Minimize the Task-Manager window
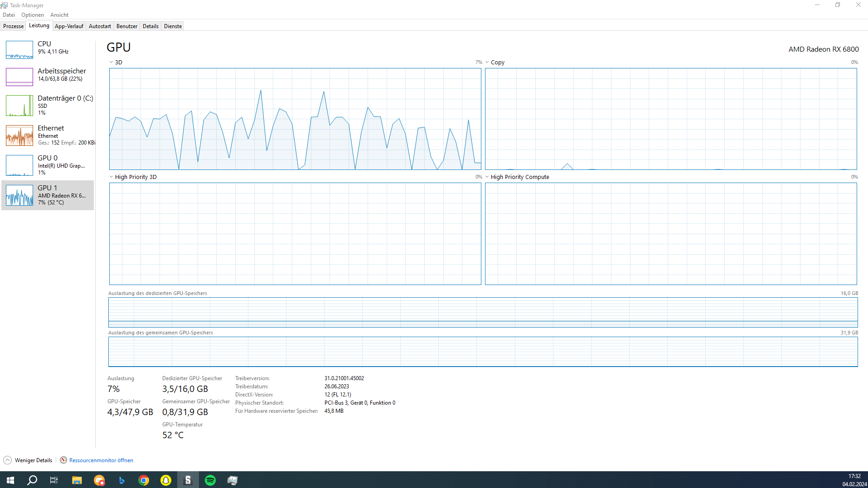868x488 pixels. 817,5
